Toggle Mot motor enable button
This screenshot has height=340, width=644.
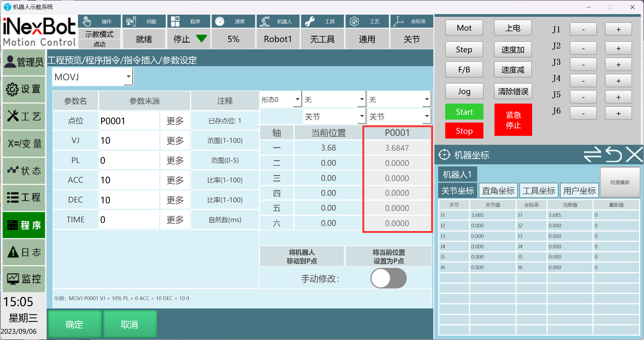point(464,28)
